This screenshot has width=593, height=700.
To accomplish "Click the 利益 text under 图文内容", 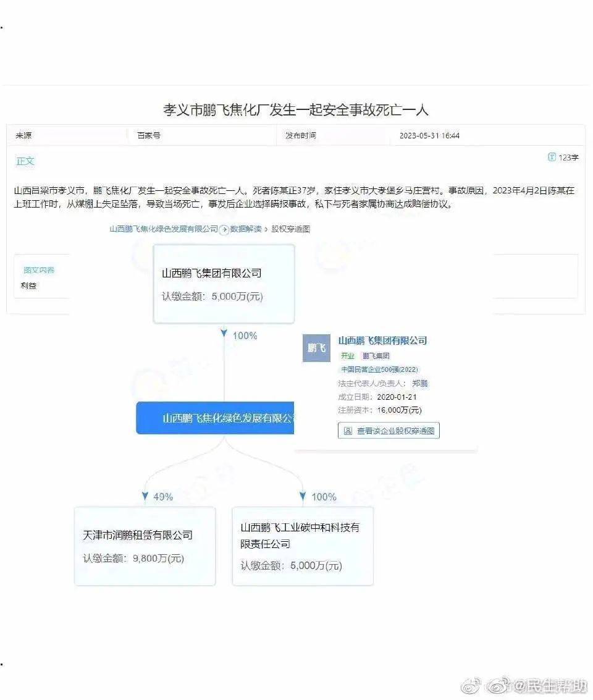I will pyautogui.click(x=28, y=285).
